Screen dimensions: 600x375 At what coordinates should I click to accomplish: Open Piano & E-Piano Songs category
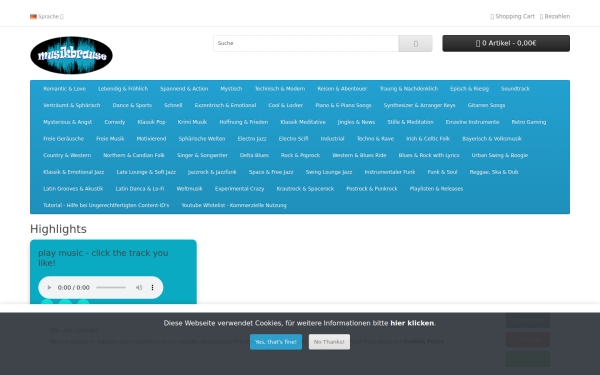coord(343,105)
